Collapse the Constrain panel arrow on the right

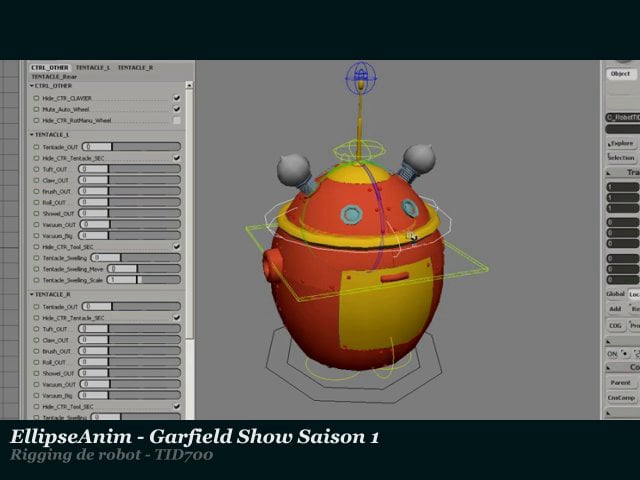click(x=608, y=368)
